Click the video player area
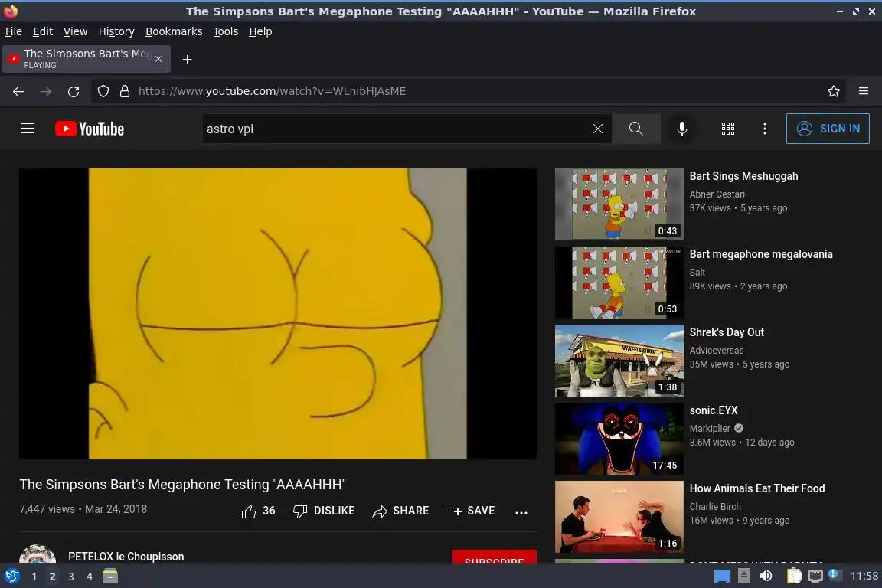The image size is (882, 588). [x=277, y=313]
